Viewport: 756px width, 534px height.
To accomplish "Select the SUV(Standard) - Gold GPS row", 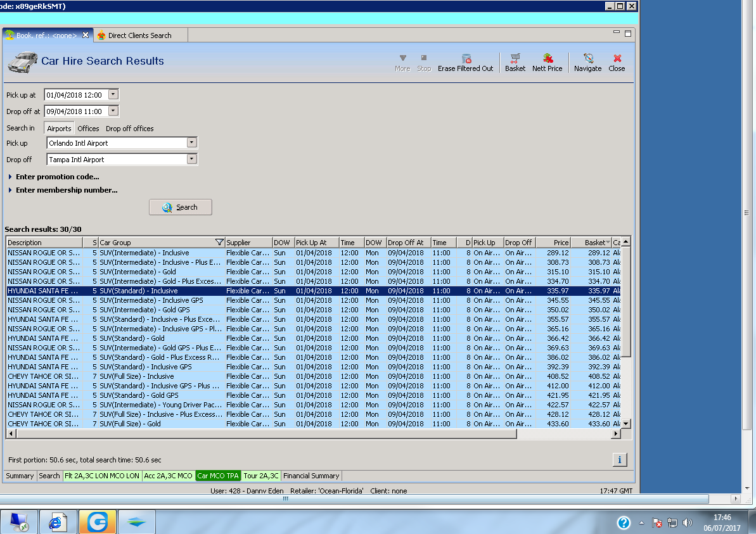I will click(314, 395).
